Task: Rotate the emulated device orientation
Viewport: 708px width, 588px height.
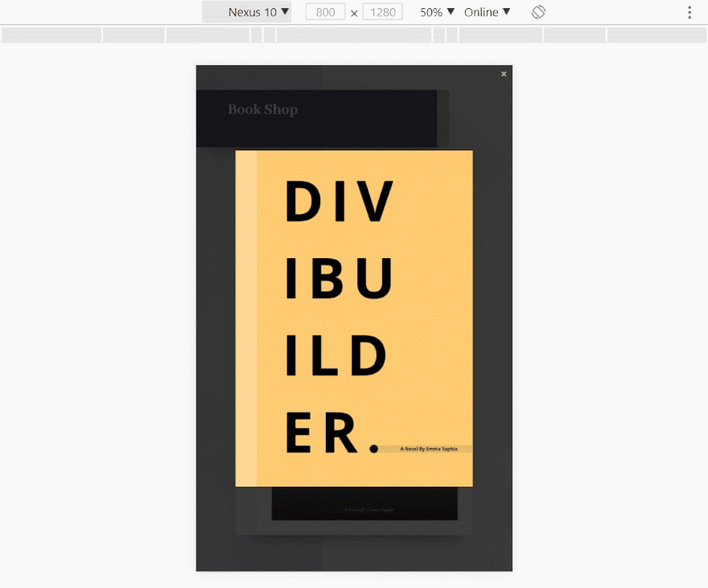Action: 537,11
